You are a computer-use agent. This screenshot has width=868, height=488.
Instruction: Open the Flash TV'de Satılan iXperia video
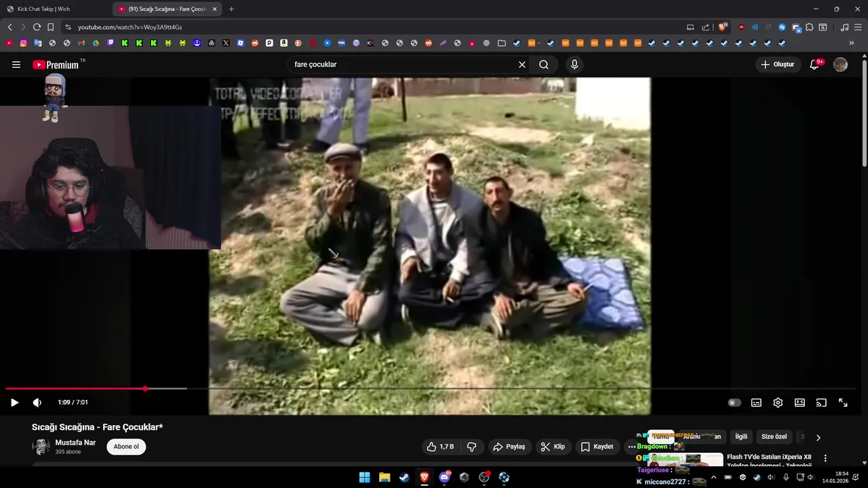(769, 460)
